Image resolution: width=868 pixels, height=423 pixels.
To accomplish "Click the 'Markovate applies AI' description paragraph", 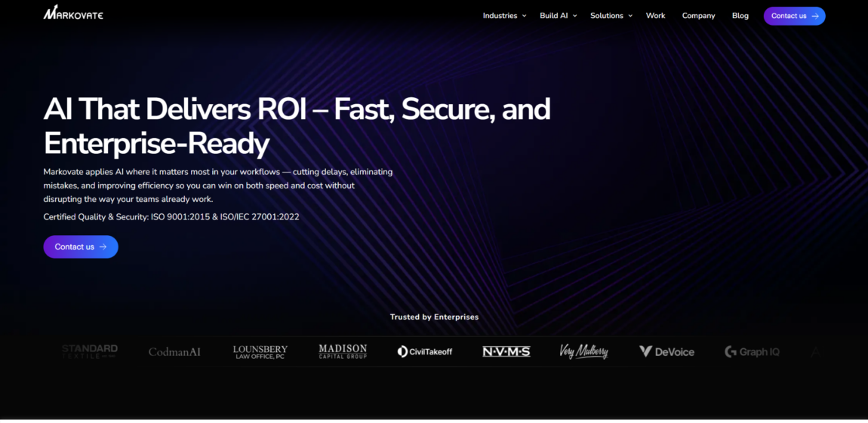I will [218, 185].
